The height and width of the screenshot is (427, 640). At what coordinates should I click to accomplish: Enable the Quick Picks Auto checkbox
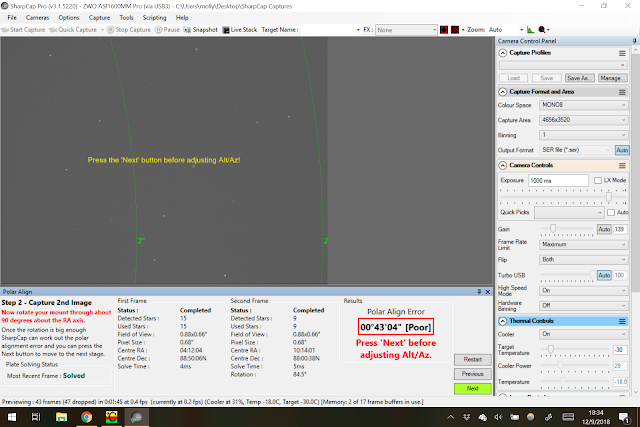coord(611,212)
